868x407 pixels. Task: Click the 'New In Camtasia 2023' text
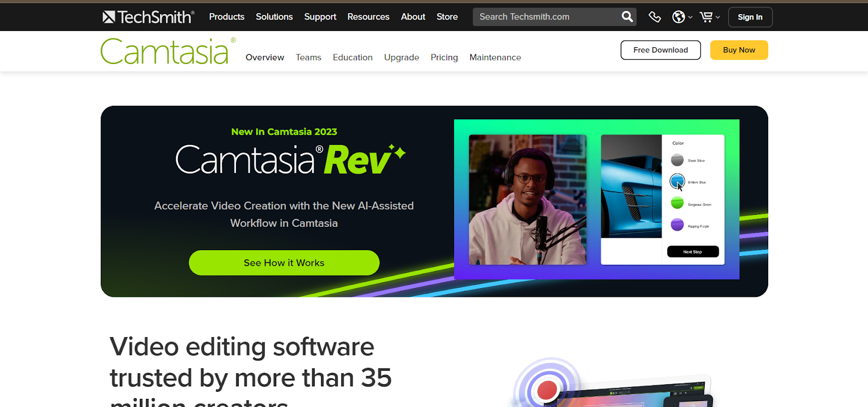[284, 132]
